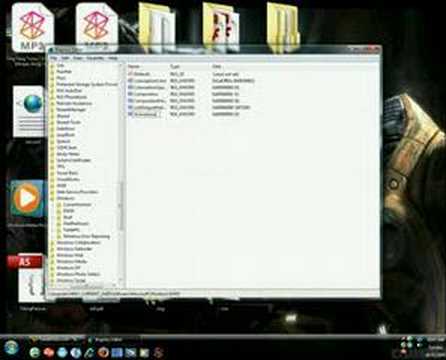The image size is (446, 360).
Task: Select the Speech key in the tree
Action: (x=63, y=141)
